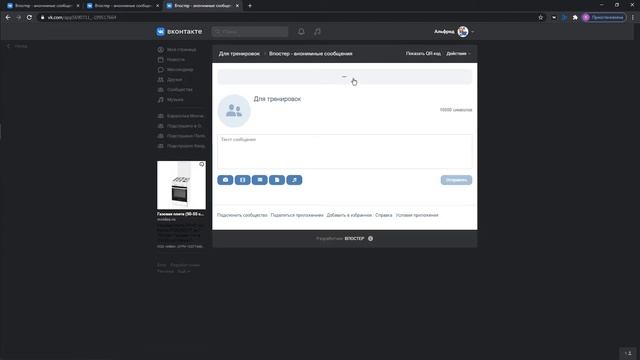
Task: Click the gas stove ad image
Action: (181, 185)
